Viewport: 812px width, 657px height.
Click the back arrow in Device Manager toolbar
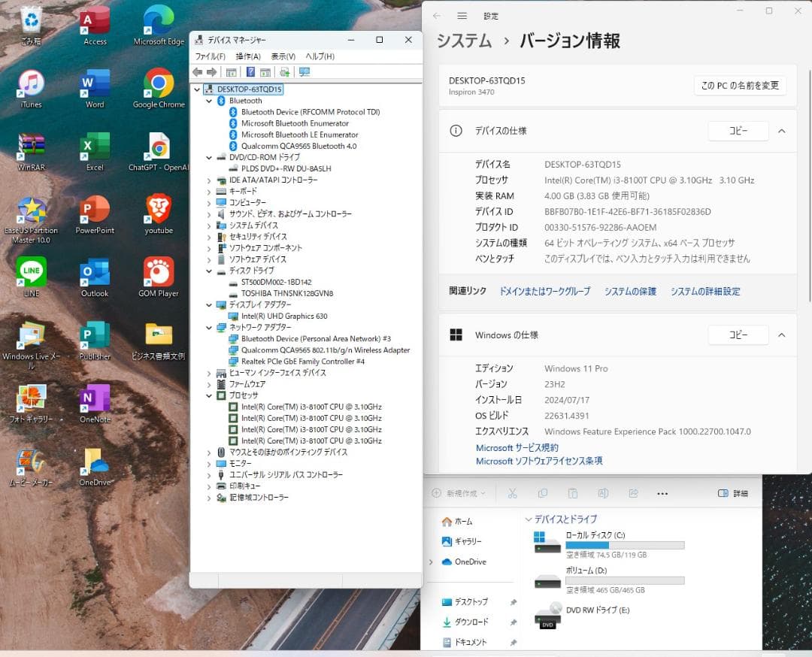tap(198, 72)
